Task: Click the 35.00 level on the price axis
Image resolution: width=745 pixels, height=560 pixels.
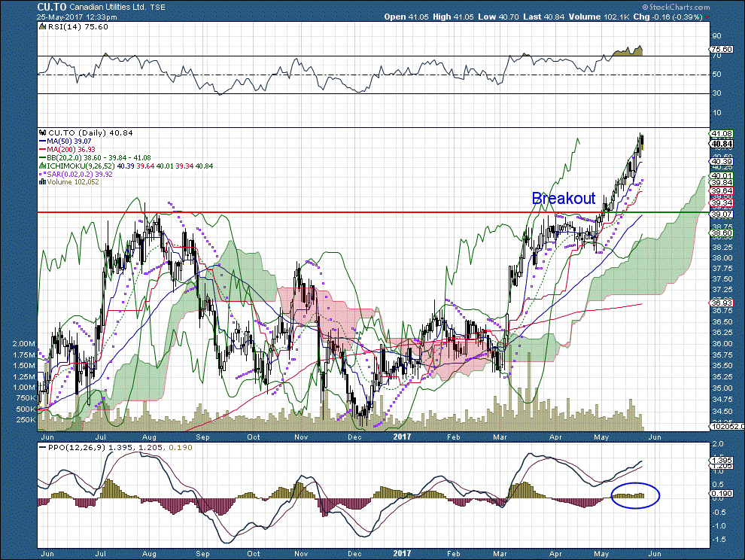Action: pos(722,388)
